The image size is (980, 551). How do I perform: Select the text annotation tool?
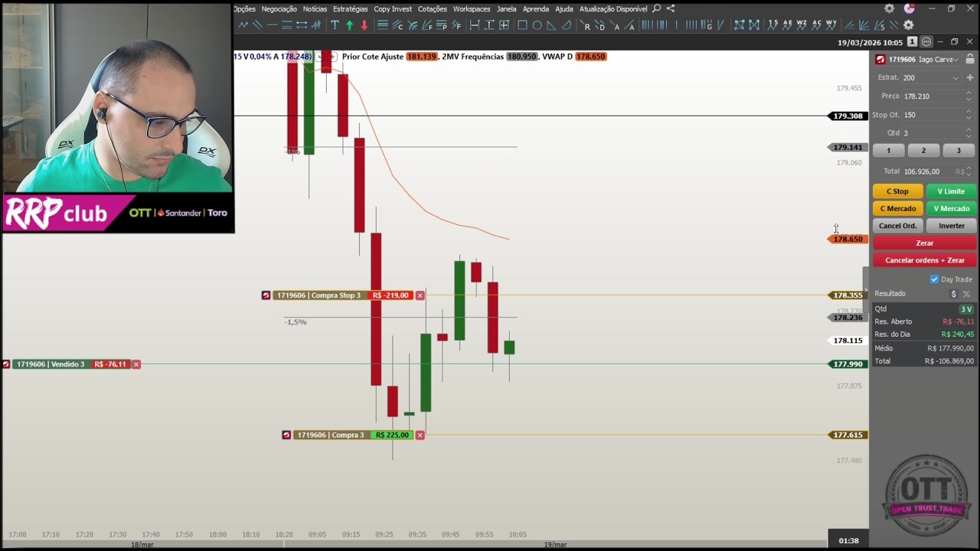pyautogui.click(x=335, y=25)
